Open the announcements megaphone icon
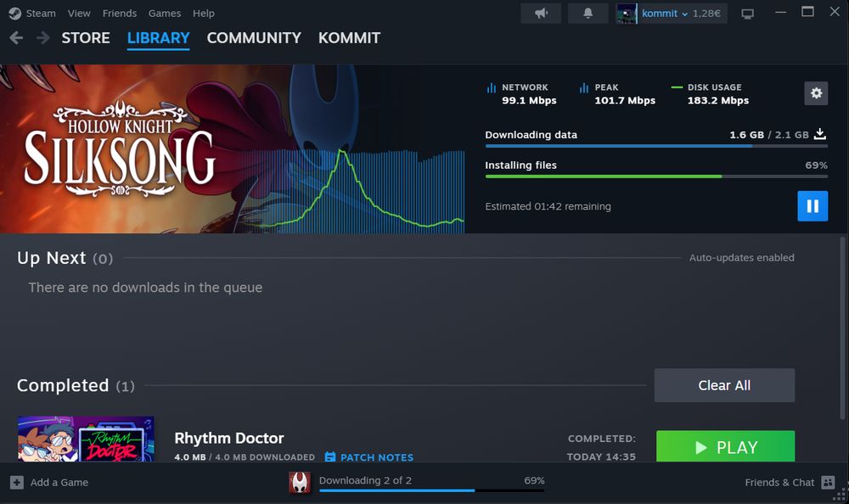The image size is (849, 504). coord(541,13)
